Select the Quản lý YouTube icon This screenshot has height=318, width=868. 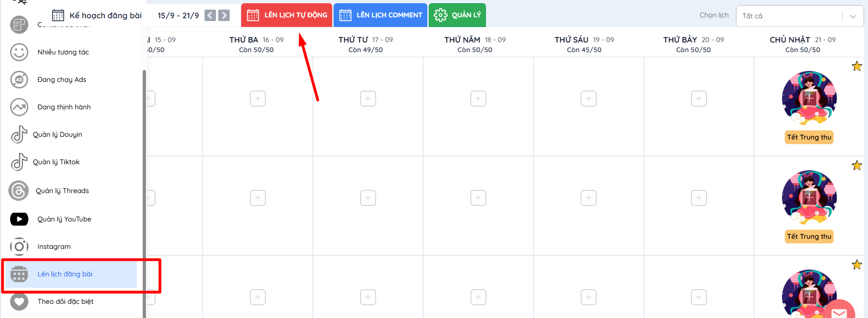coord(19,219)
